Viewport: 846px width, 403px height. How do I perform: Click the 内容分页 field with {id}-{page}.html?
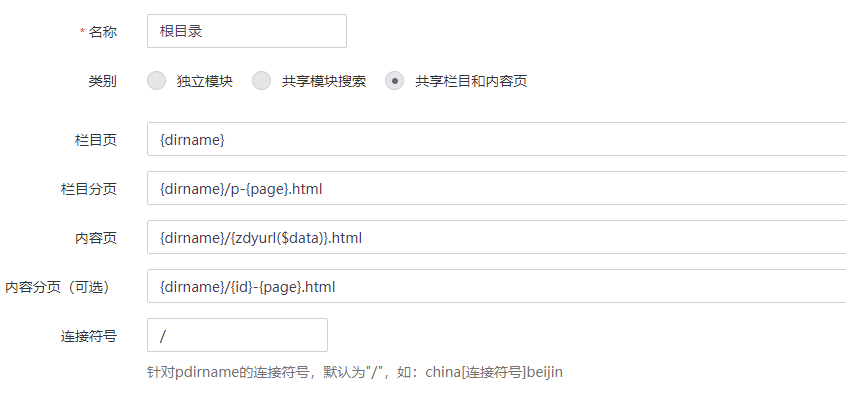click(x=496, y=287)
